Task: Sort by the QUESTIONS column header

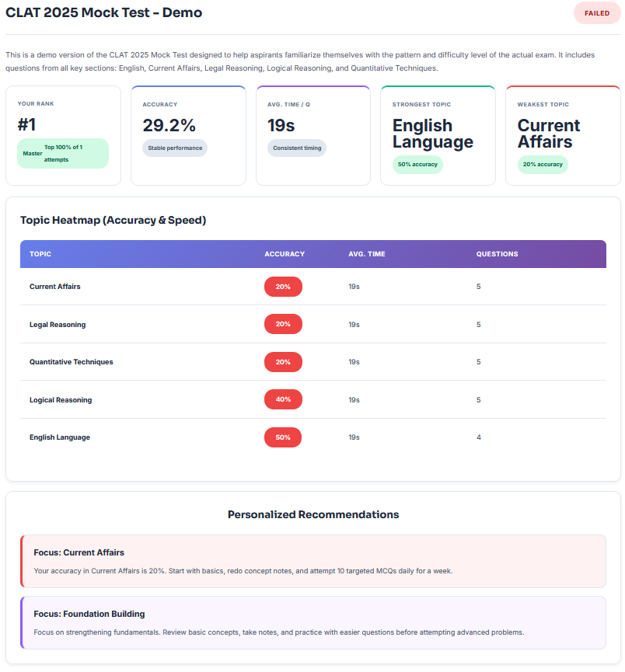Action: (x=497, y=253)
